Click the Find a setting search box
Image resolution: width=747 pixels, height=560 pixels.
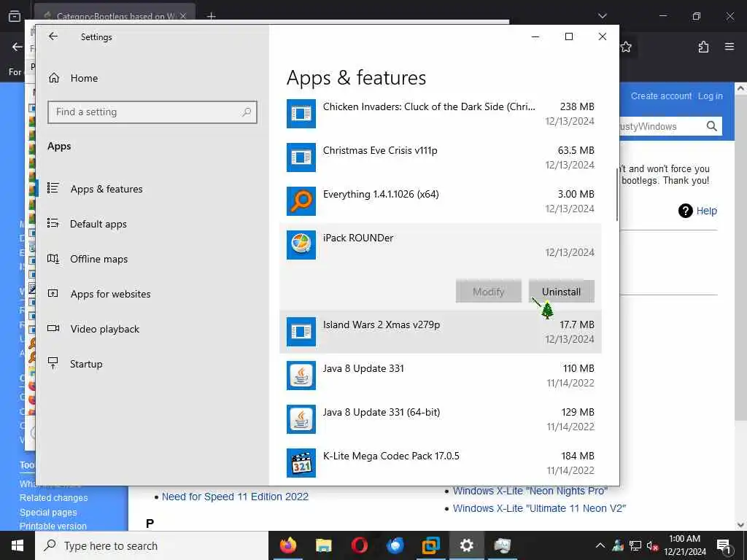click(152, 112)
